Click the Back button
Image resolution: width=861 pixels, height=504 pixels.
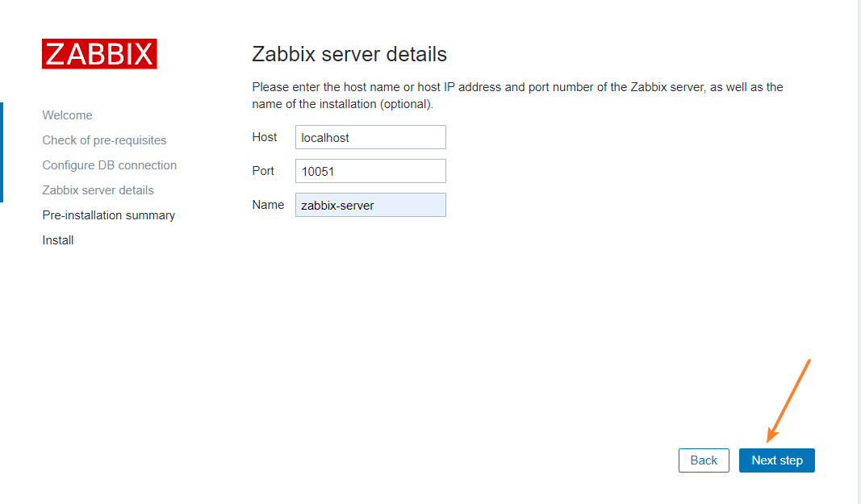[703, 460]
